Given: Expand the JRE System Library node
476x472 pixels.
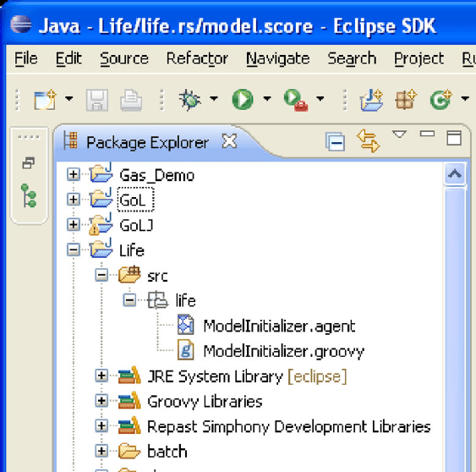Looking at the screenshot, I should point(101,376).
